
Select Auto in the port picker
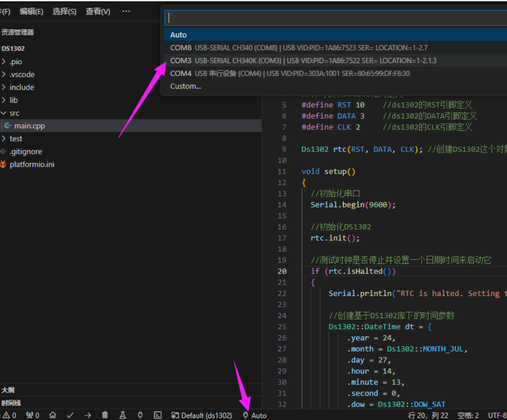coord(335,35)
